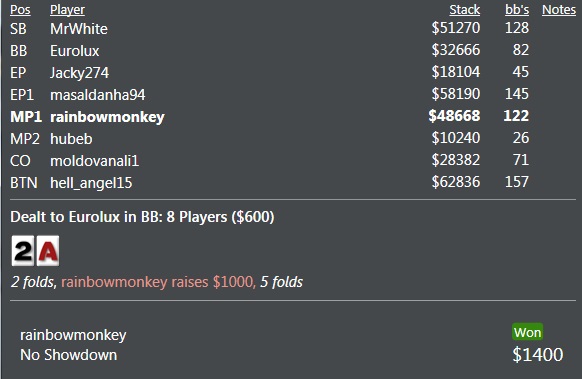
Task: Select player masaldanha94 in the list
Action: tap(98, 95)
